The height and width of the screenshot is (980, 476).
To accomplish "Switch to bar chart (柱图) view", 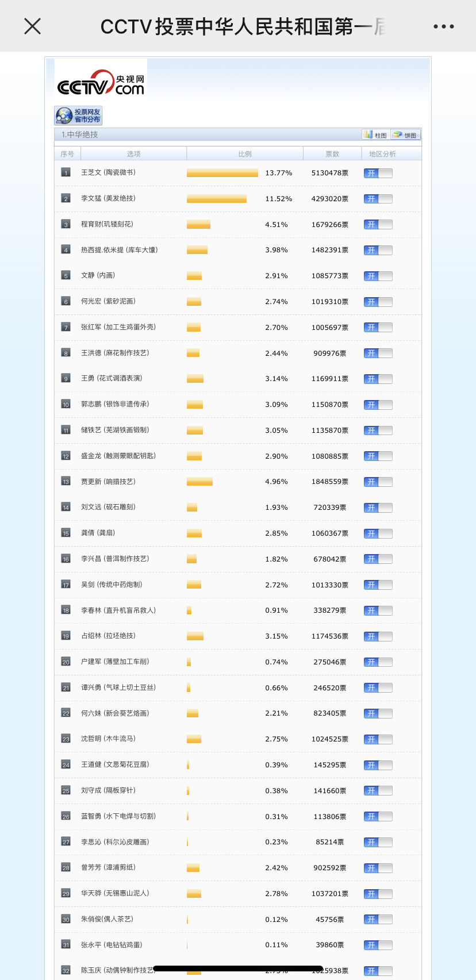I will tap(376, 134).
